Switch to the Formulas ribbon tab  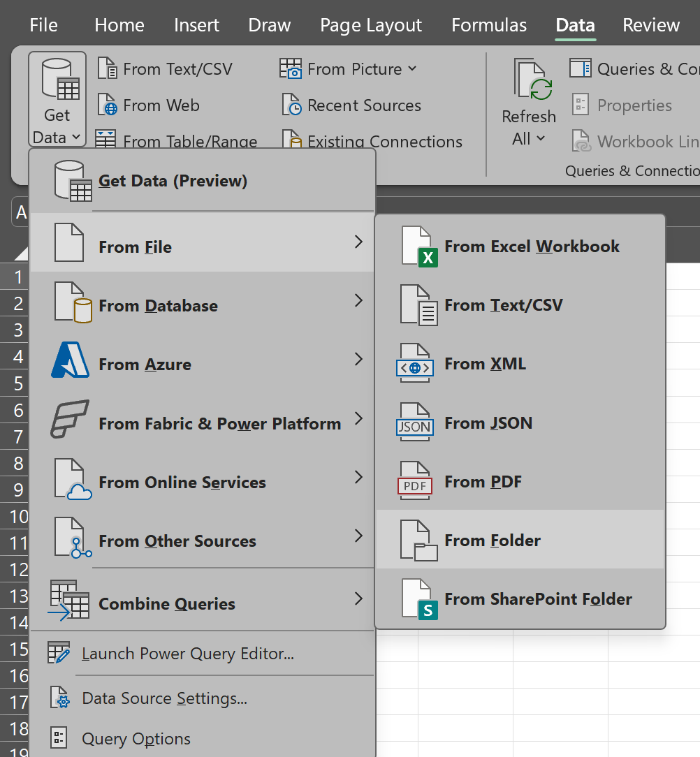tap(489, 25)
